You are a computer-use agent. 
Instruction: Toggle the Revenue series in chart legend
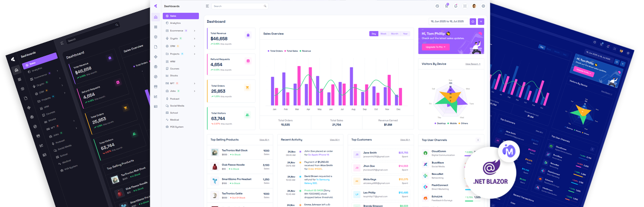pyautogui.click(x=306, y=51)
